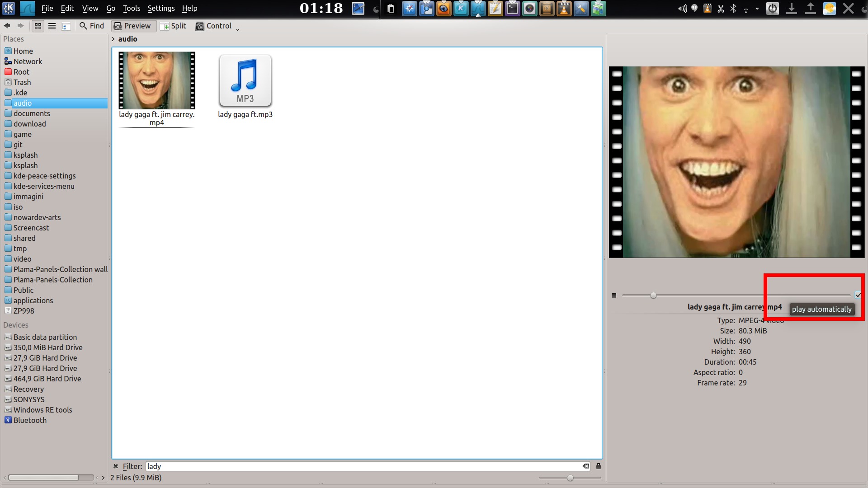Open the volume control tray icon
This screenshot has width=868, height=488.
(682, 9)
